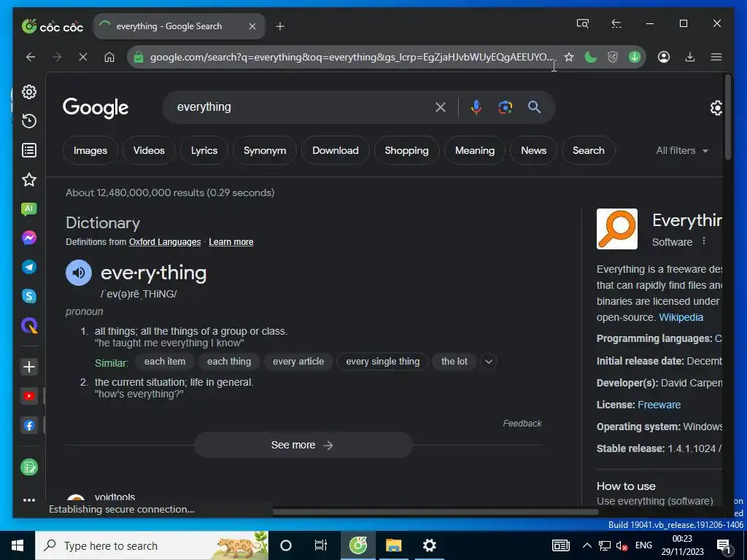This screenshot has width=747, height=560.
Task: Open Messenger in the sidebar
Action: click(29, 238)
